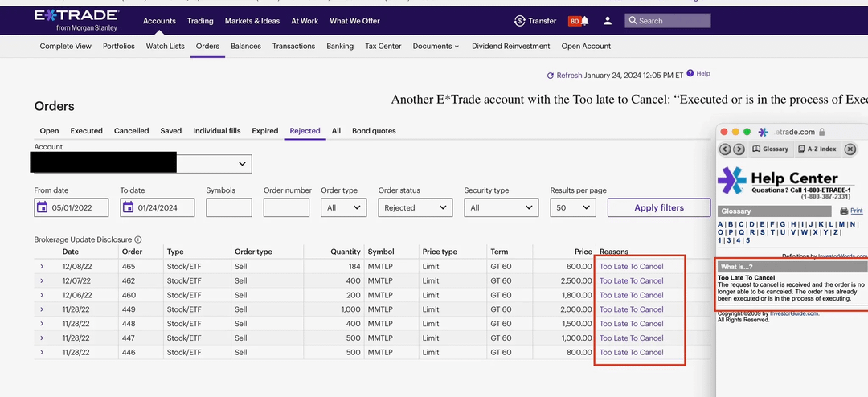
Task: Click Help Center E*TRADE star logo
Action: [731, 181]
